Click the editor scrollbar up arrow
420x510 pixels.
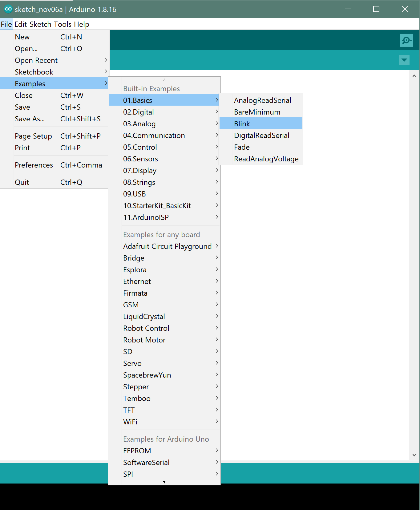coord(414,76)
